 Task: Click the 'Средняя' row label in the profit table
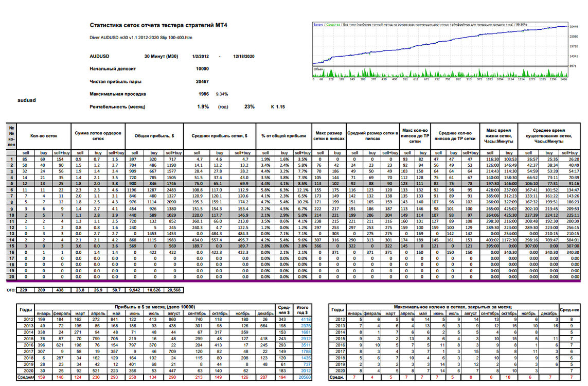coord(26,377)
